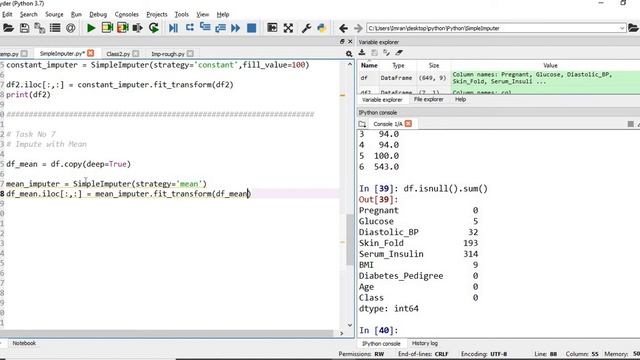The width and height of the screenshot is (640, 360).
Task: Switch to Help pane tab
Action: click(x=460, y=100)
